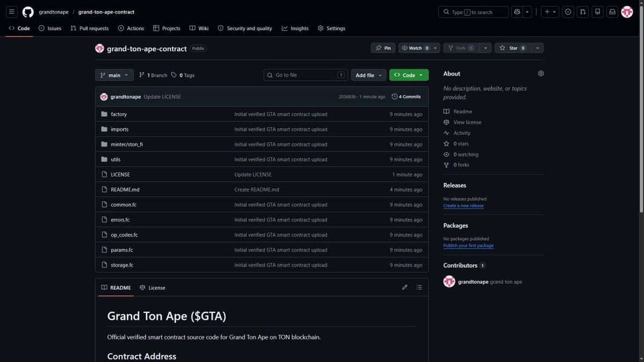Open the imports folder
The width and height of the screenshot is (644, 362).
tap(120, 129)
